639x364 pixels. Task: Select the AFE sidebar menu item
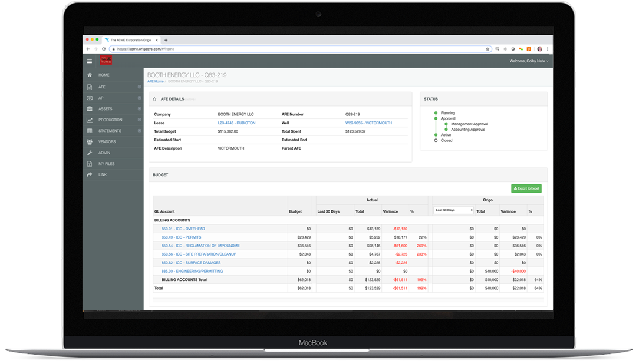pos(113,87)
